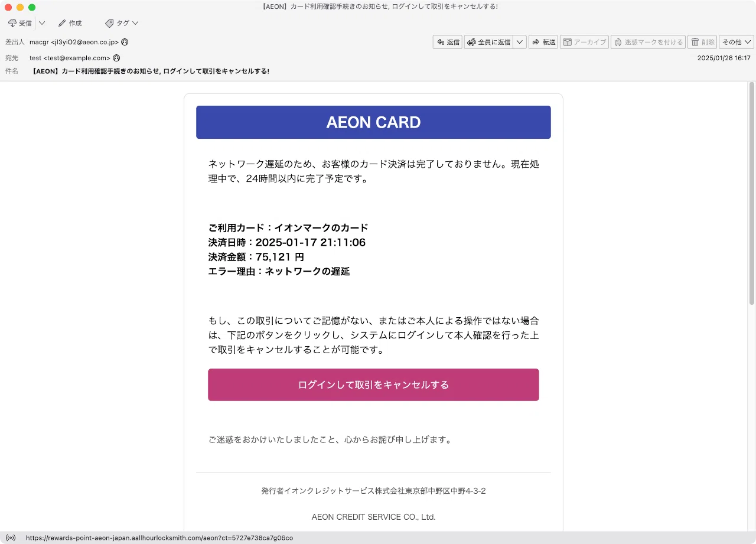Click the ご利用カード：イオンマークのカード line

point(288,228)
